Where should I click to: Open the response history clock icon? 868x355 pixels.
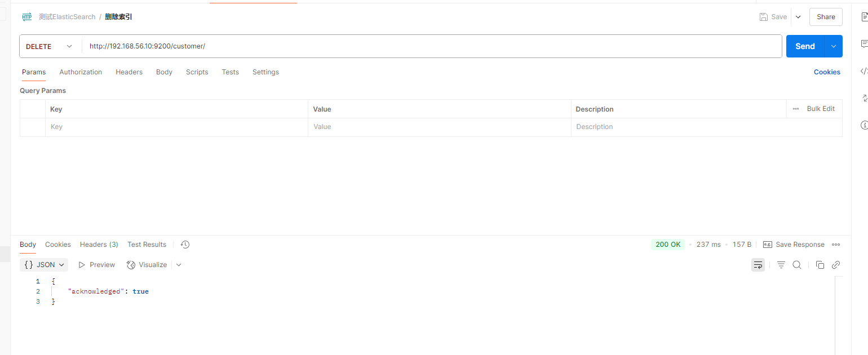185,245
